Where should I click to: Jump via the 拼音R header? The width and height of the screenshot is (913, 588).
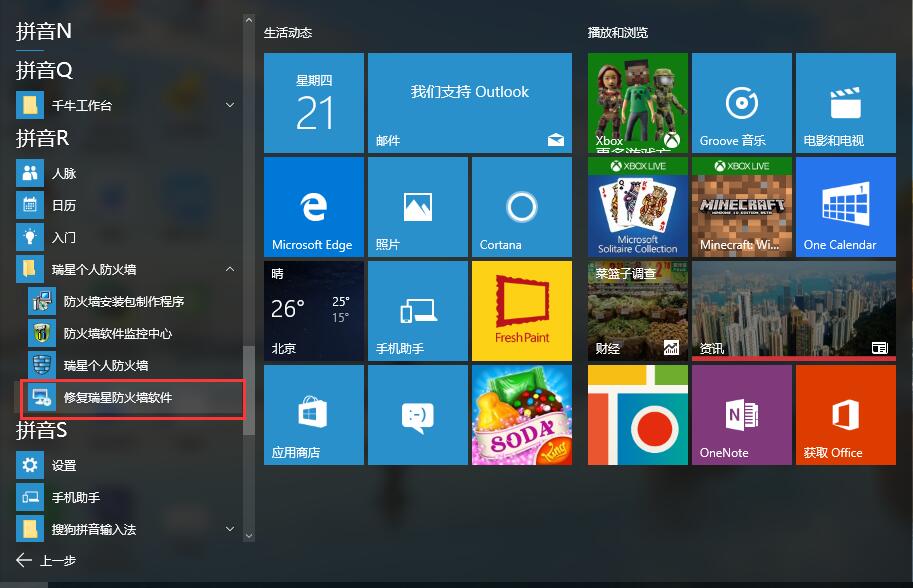click(x=43, y=139)
